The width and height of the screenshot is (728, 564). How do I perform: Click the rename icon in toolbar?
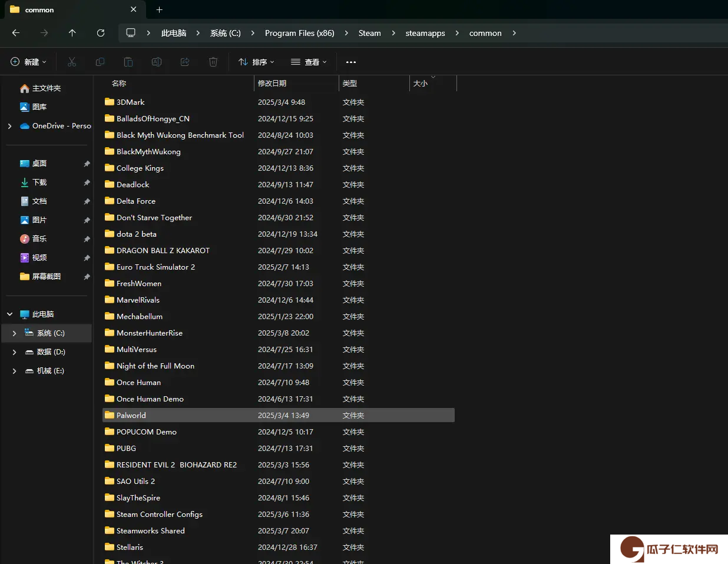point(157,62)
